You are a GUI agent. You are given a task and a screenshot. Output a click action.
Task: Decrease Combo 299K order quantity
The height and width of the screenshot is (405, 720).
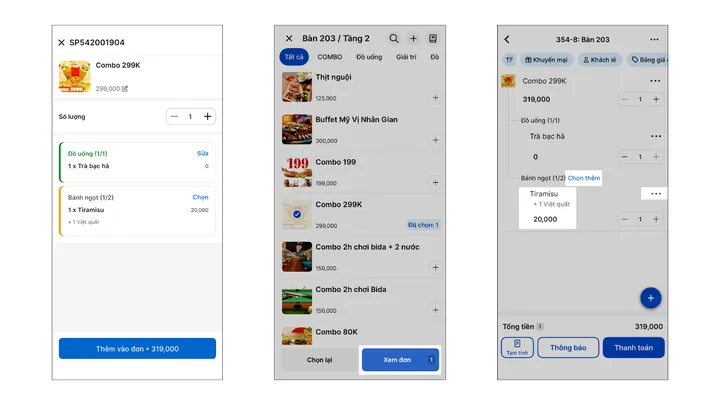pyautogui.click(x=624, y=99)
